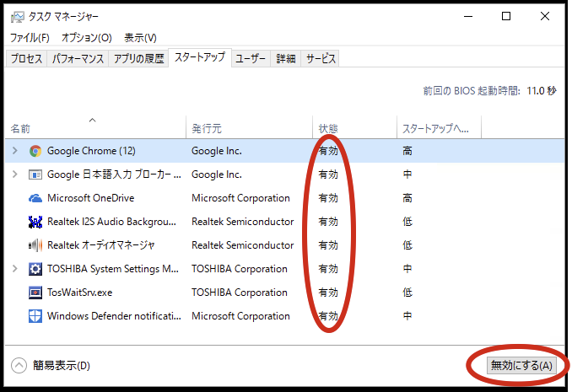Switch to the 詳細 tab
The width and height of the screenshot is (572, 392).
[x=286, y=59]
